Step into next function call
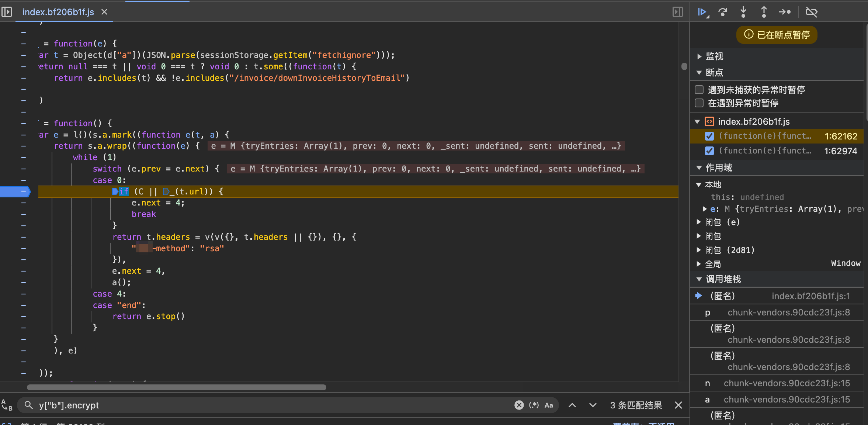The width and height of the screenshot is (868, 425). (743, 12)
